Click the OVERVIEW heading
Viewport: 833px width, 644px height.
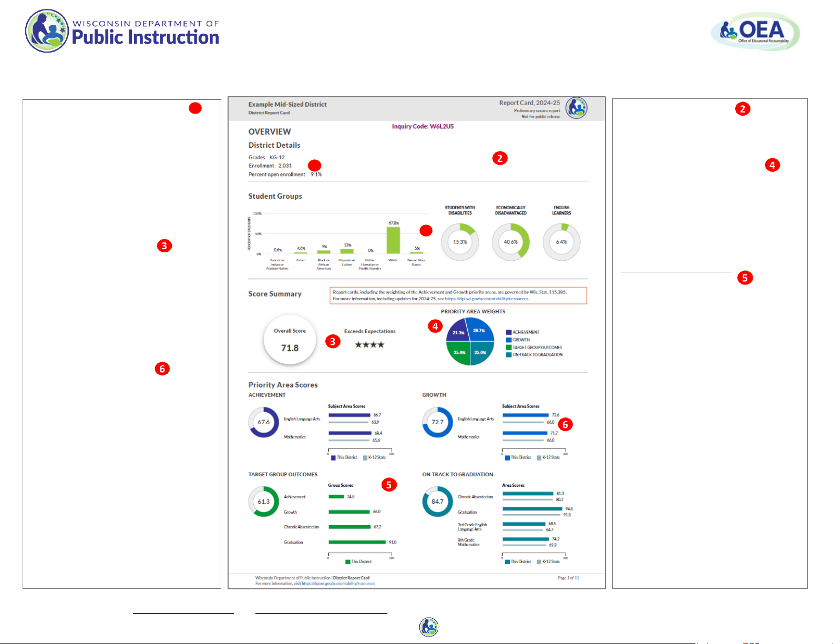(270, 132)
